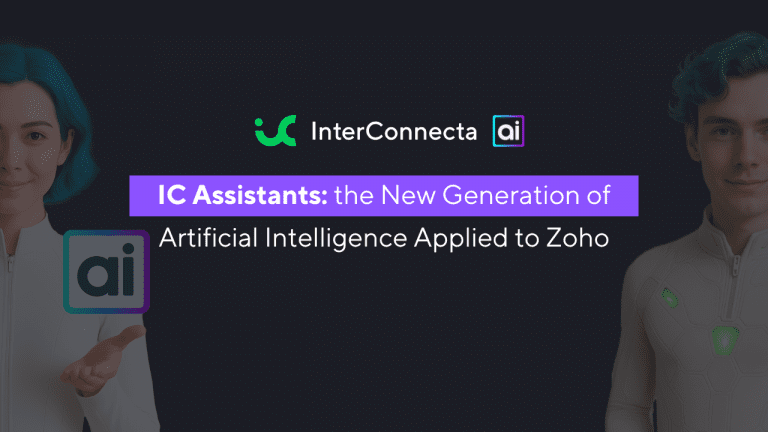The image size is (768, 432).
Task: Click the word "of" ending the purple banner
Action: (599, 195)
